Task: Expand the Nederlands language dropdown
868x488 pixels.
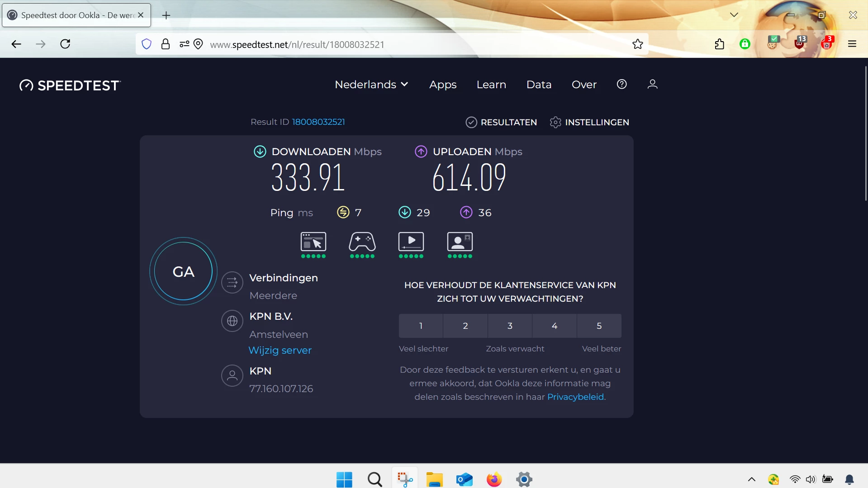Action: coord(371,85)
